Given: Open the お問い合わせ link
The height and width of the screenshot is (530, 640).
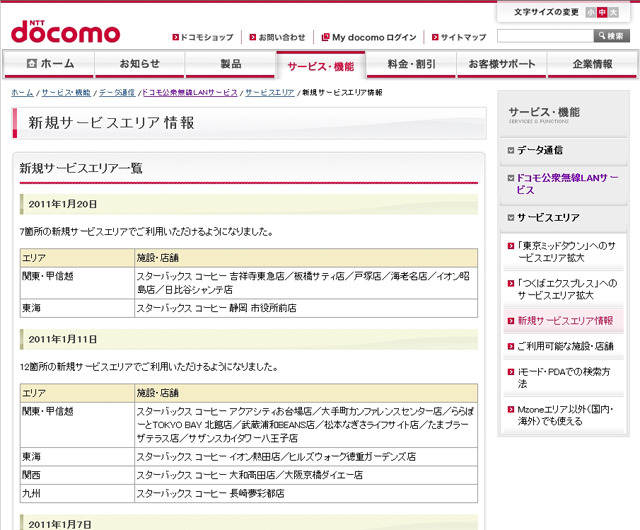Looking at the screenshot, I should coord(282,37).
